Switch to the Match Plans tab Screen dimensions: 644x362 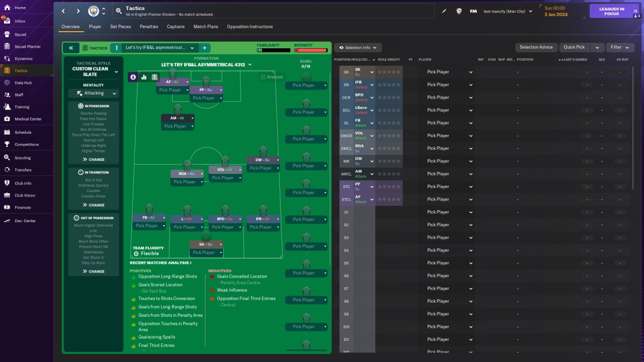pyautogui.click(x=206, y=27)
